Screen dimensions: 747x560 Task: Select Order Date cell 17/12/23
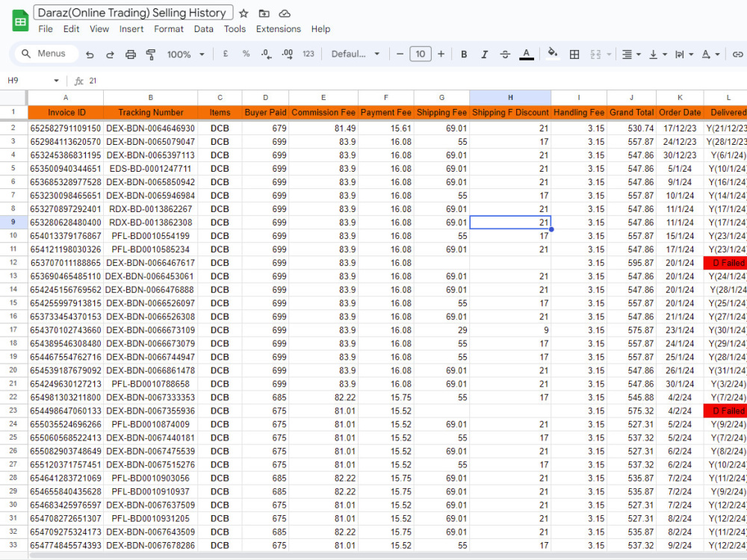click(x=680, y=128)
